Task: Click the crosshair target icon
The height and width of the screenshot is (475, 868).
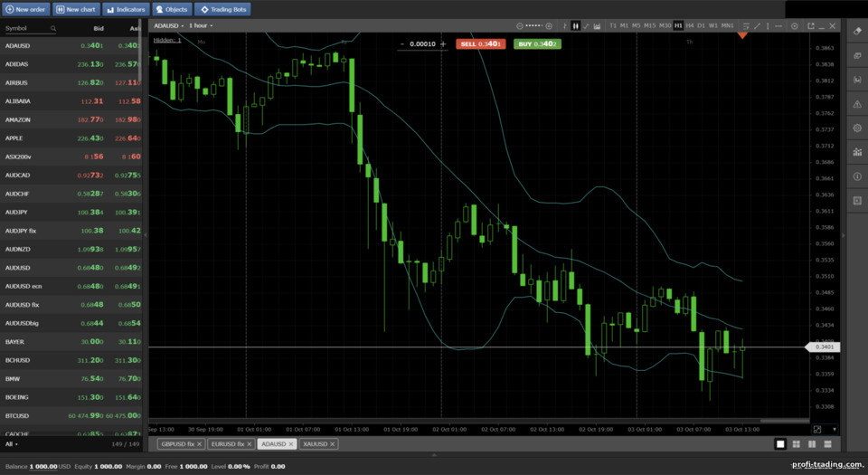Action: pyautogui.click(x=795, y=26)
